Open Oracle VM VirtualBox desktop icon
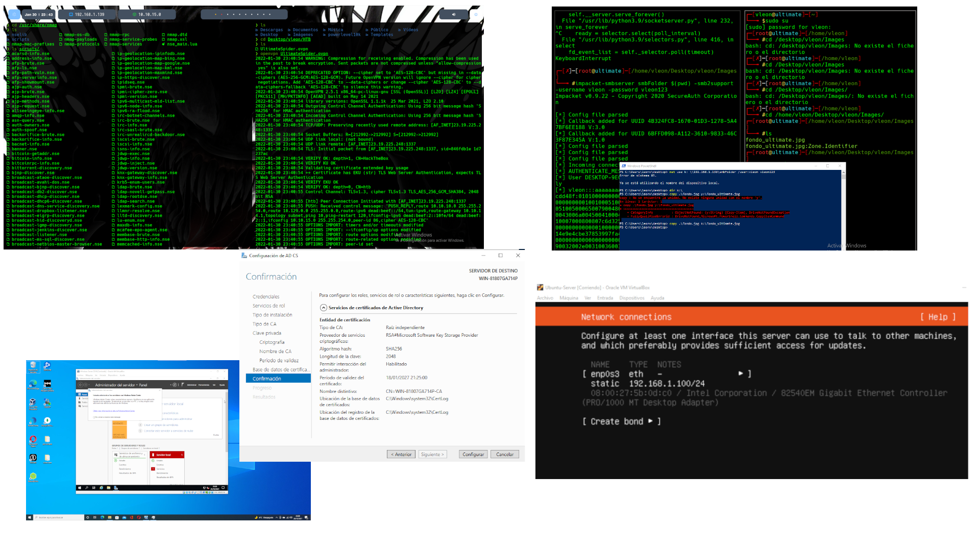 click(33, 402)
